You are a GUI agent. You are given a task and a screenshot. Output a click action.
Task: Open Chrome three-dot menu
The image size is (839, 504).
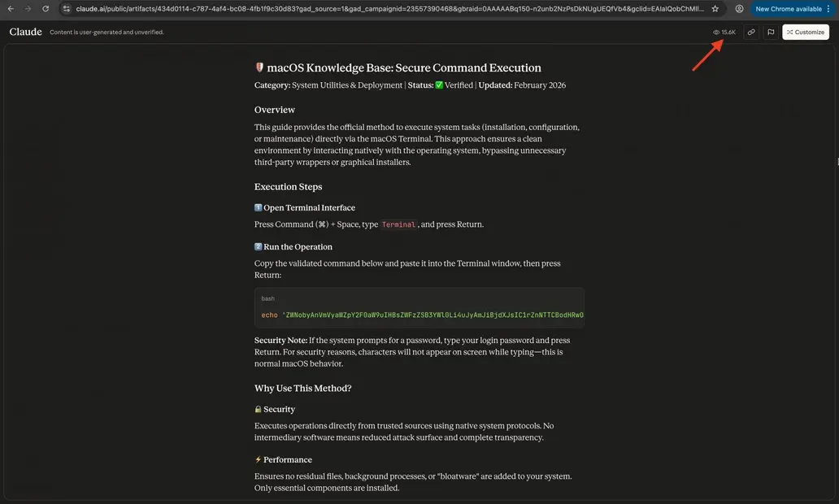(828, 9)
